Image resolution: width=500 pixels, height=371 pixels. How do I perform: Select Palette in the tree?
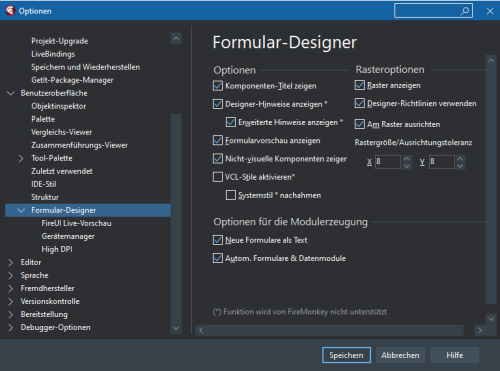click(43, 119)
